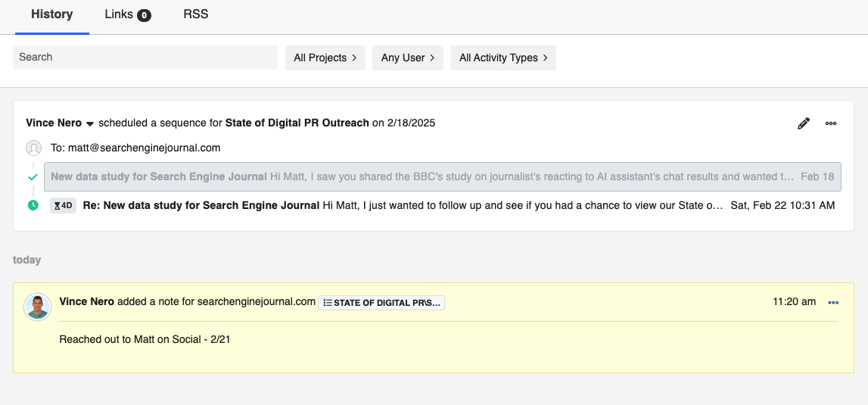Expand the All Projects filter
This screenshot has height=405, width=868.
(x=325, y=58)
